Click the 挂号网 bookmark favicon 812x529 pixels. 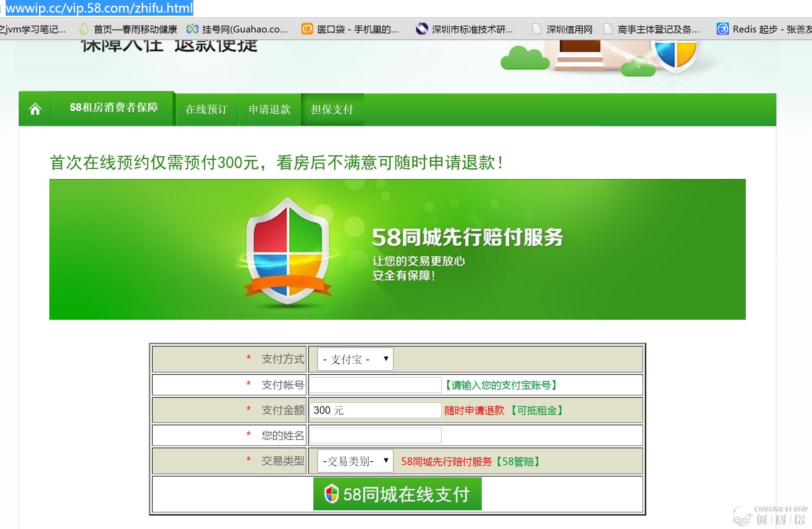pyautogui.click(x=192, y=29)
